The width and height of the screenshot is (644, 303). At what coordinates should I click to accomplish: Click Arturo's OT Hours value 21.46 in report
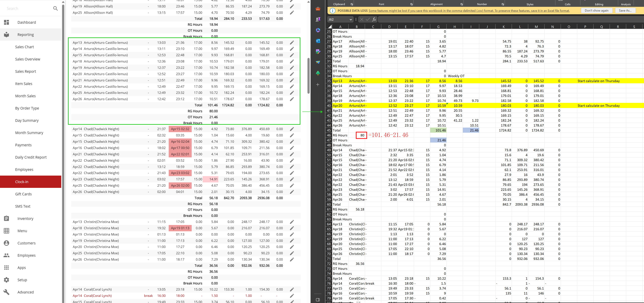[213, 117]
